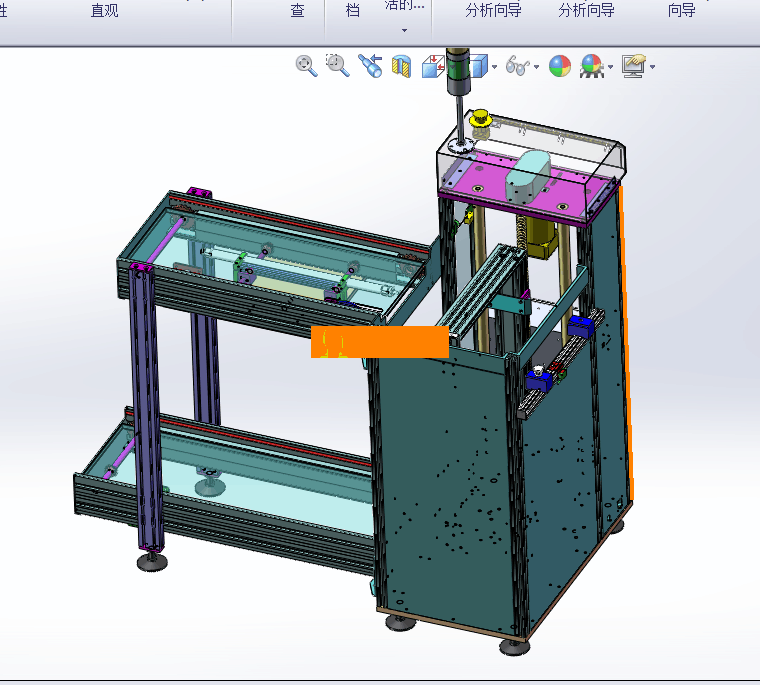Open Edit Appearance color ball
This screenshot has width=760, height=685.
click(x=559, y=67)
